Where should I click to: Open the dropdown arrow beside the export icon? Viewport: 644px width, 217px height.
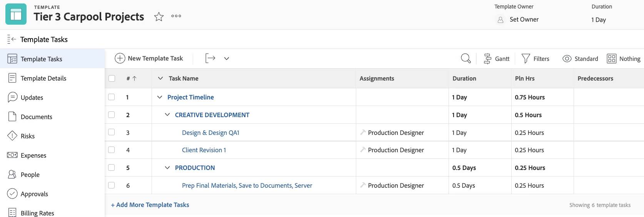[x=227, y=59]
